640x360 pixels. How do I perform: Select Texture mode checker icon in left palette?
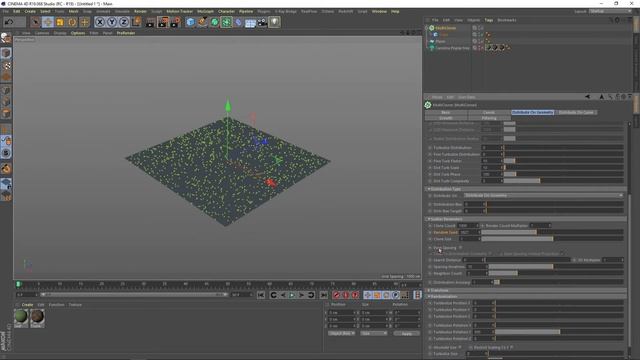coord(6,65)
